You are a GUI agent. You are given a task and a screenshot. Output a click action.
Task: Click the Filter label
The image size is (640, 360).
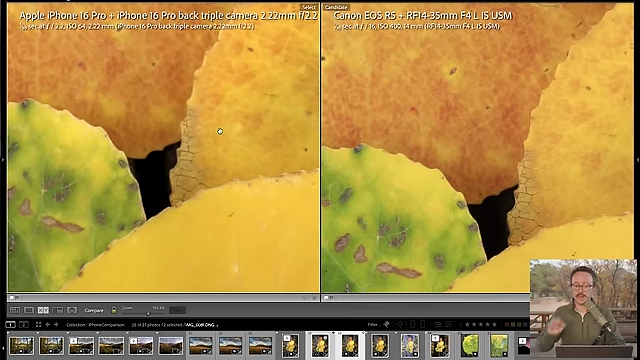coord(373,324)
